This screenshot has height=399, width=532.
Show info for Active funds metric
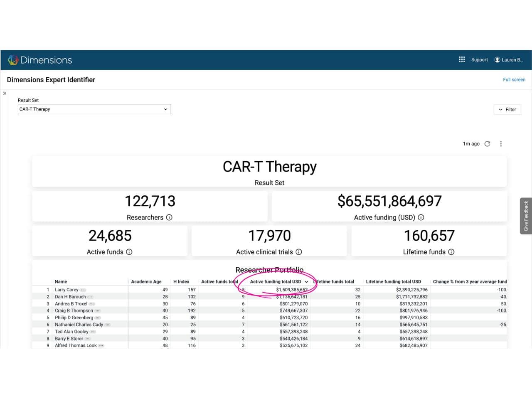pyautogui.click(x=129, y=252)
